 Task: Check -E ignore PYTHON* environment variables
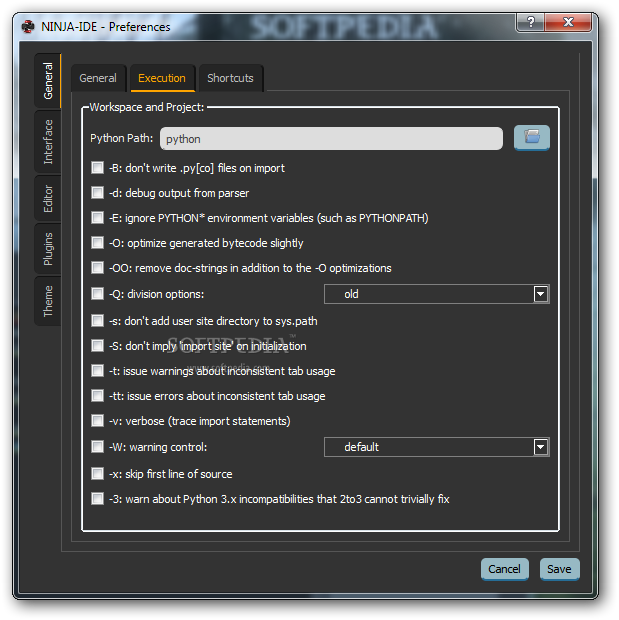pos(97,217)
